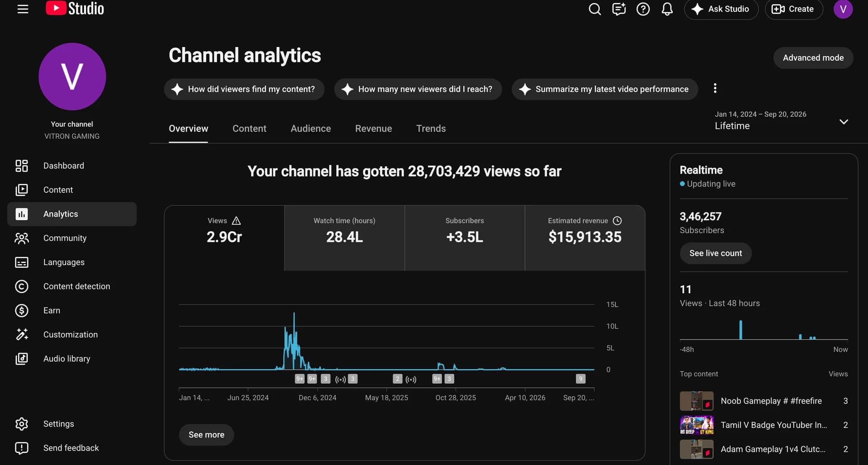
Task: Click the YouTube Studio logo
Action: click(x=75, y=9)
